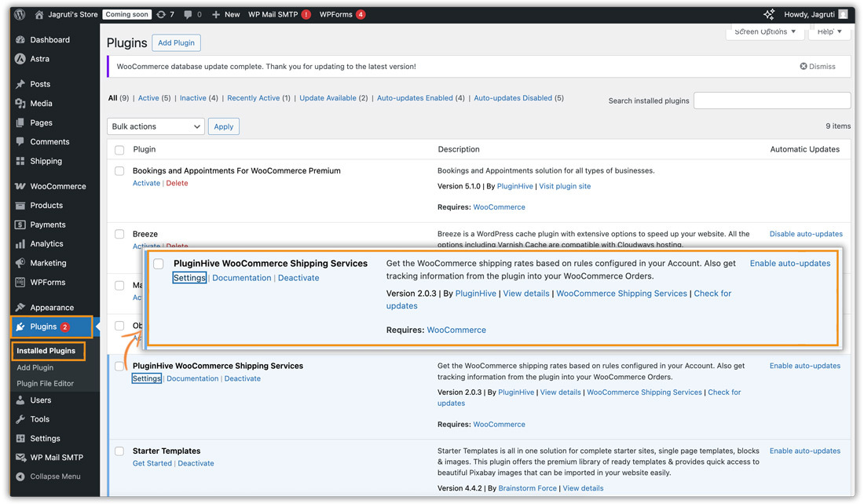Open the comments bubble icon in admin bar
Viewport: 864px width, 504px height.
coord(188,14)
